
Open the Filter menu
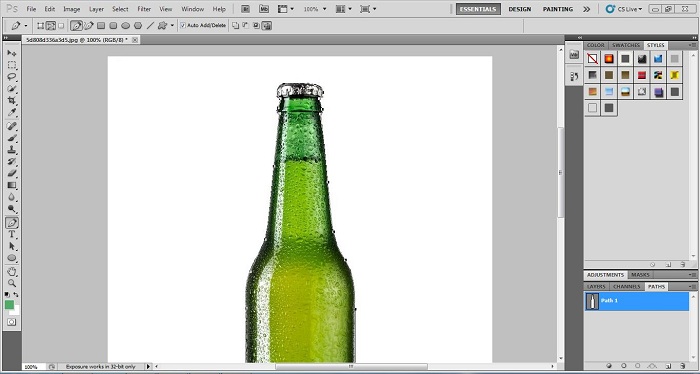pyautogui.click(x=144, y=9)
